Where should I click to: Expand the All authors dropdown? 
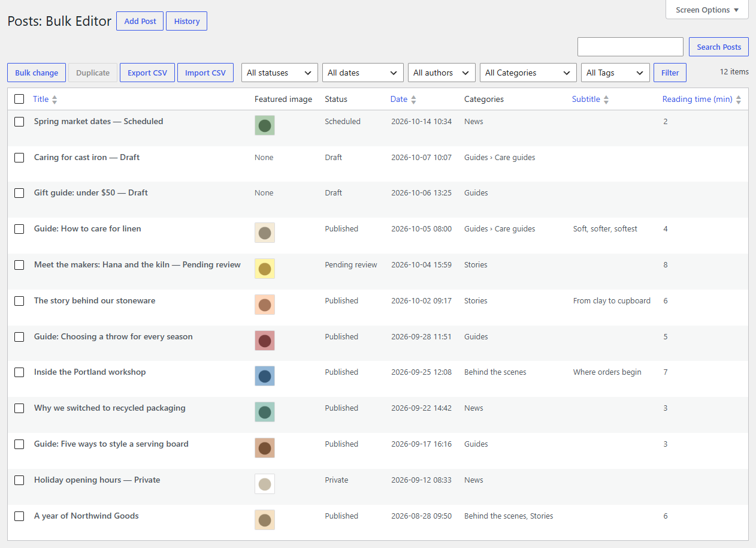(442, 73)
